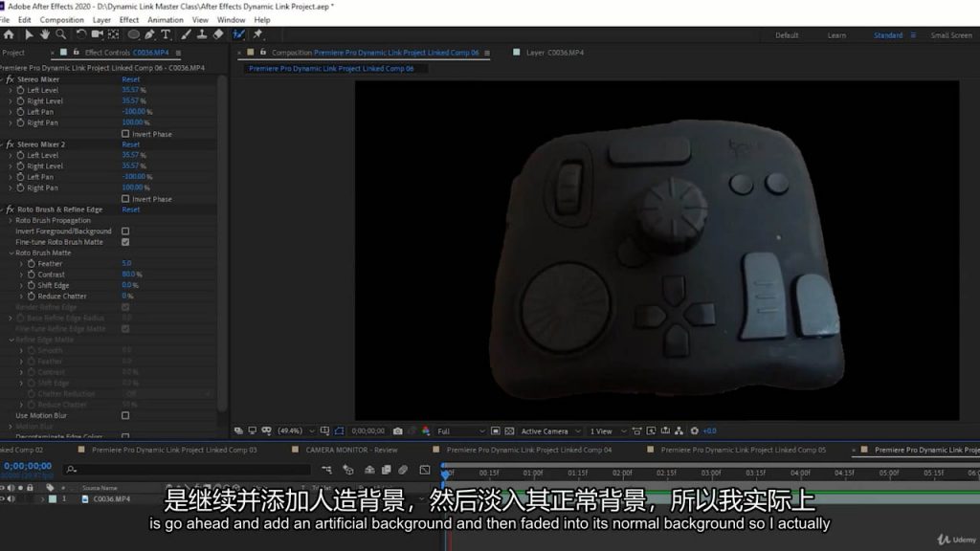Select the Hand tool
Image resolution: width=980 pixels, height=551 pixels.
tap(45, 35)
